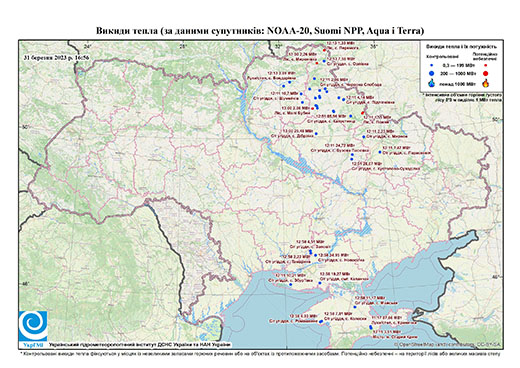The height and width of the screenshot is (368, 520).
Task: Select the blue water-drop icon in legend
Action: coord(431,83)
